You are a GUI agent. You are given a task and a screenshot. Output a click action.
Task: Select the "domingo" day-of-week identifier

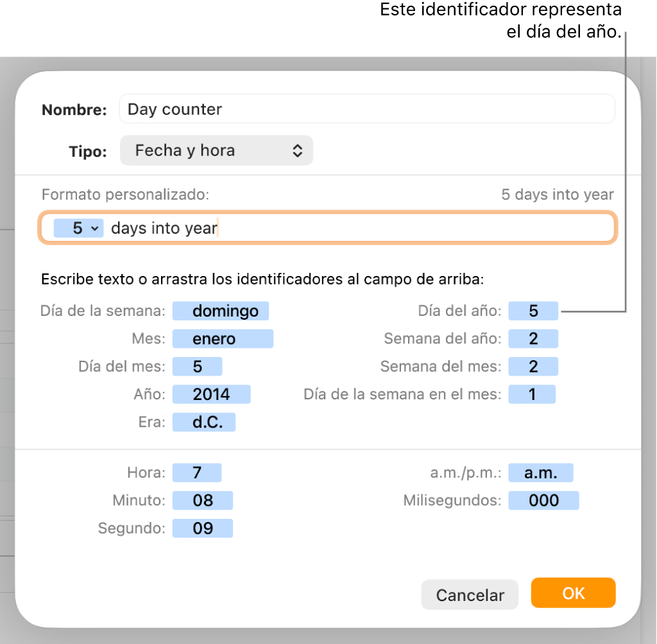(220, 311)
